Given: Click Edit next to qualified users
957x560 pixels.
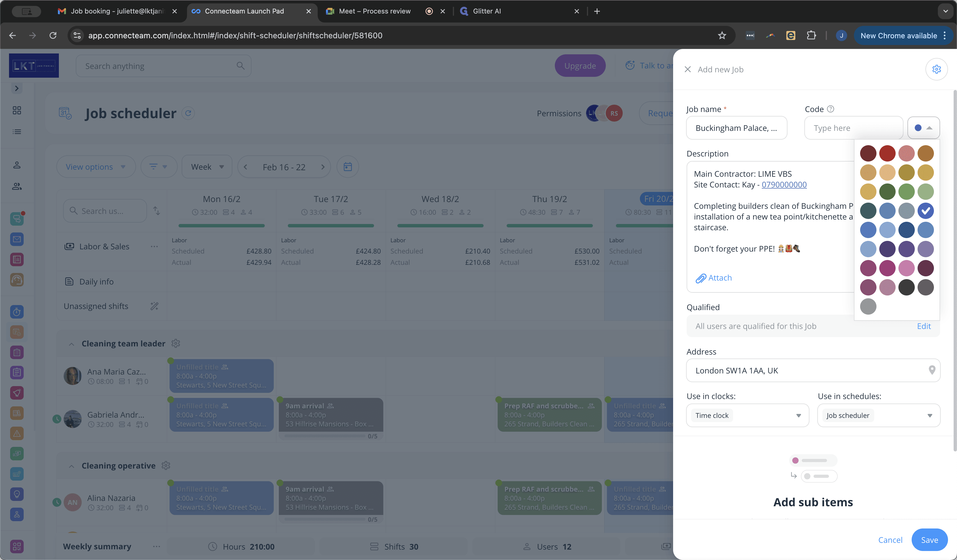Looking at the screenshot, I should pos(923,326).
